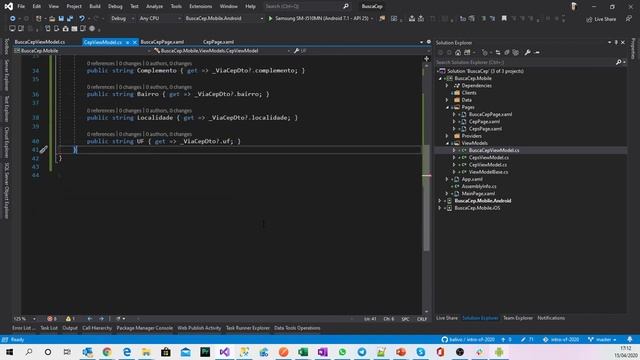640x360 pixels.
Task: Open Chrome from the Windows taskbar
Action: (x=107, y=352)
